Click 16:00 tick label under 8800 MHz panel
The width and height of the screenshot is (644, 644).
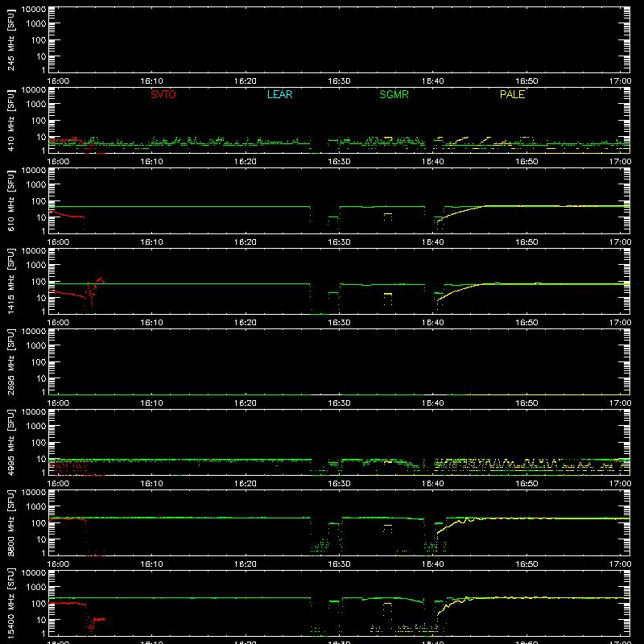pyautogui.click(x=58, y=564)
